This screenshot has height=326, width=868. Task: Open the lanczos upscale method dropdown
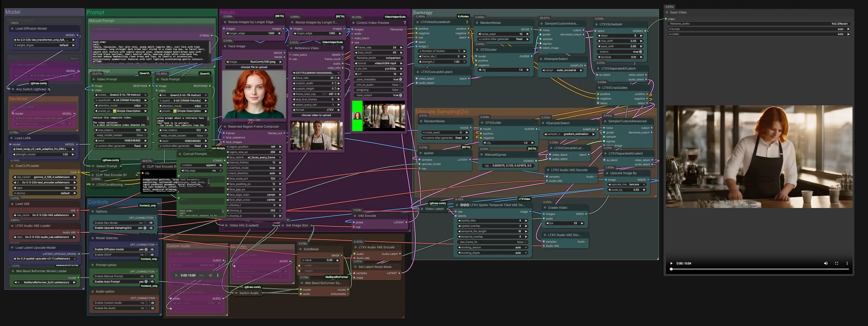click(627, 185)
